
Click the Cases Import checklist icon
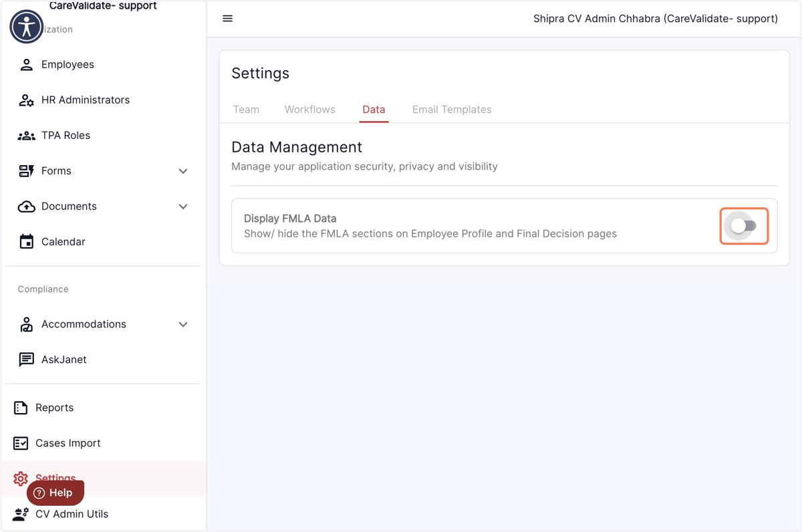point(21,443)
